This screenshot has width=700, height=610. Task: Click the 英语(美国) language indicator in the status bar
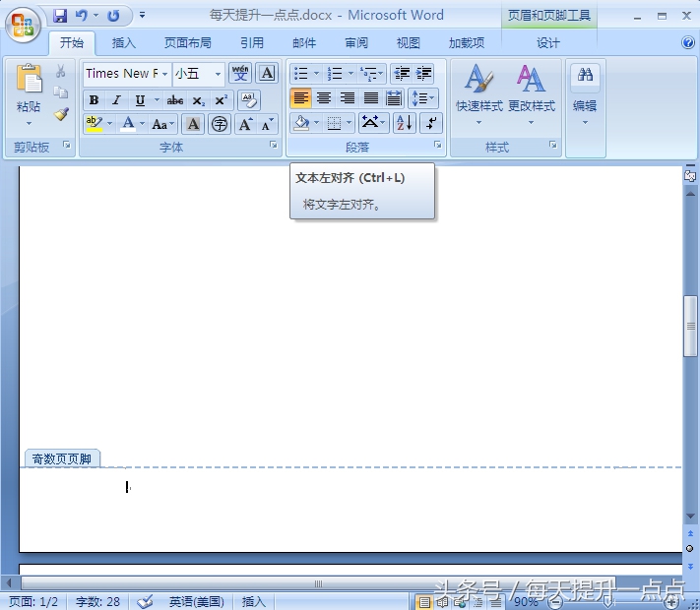196,601
